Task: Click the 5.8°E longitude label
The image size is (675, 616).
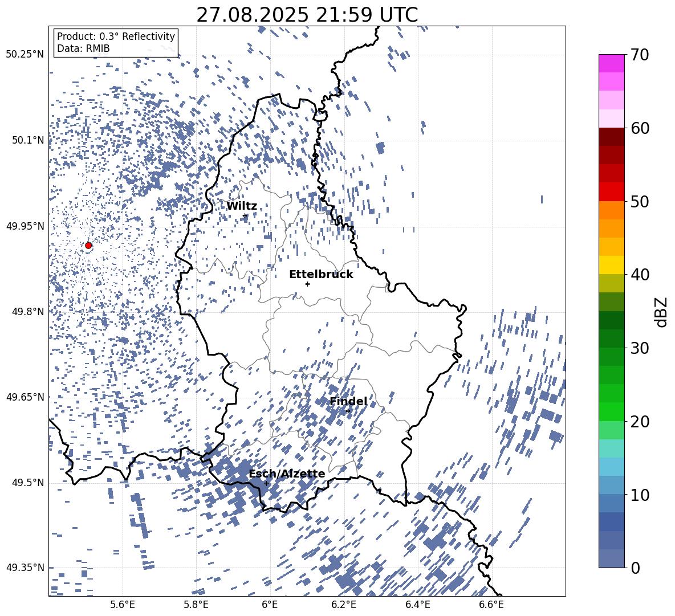Action: click(x=196, y=605)
